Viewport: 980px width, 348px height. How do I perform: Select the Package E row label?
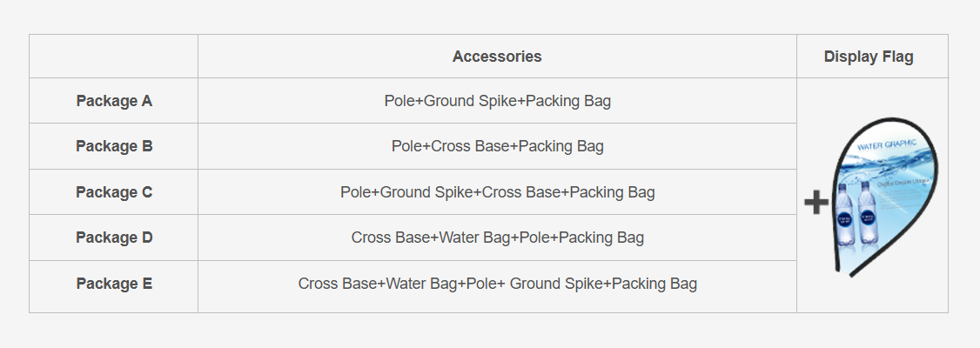[x=114, y=284]
